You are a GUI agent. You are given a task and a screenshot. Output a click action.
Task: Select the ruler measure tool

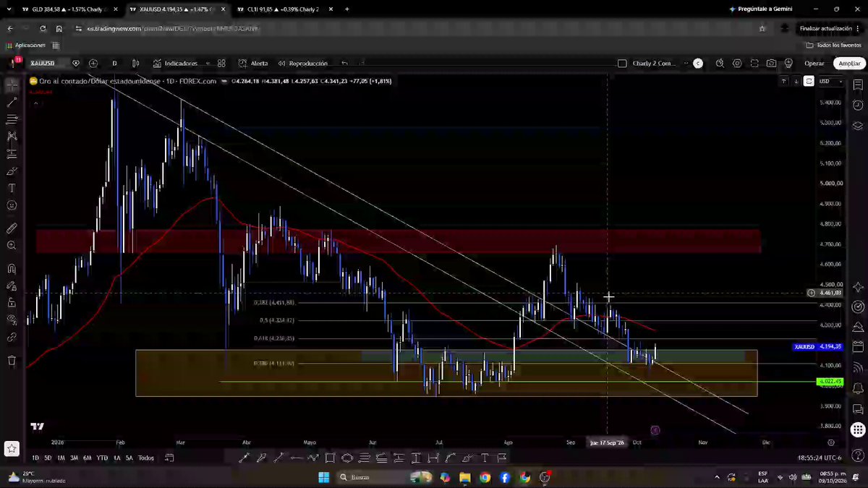click(x=12, y=228)
